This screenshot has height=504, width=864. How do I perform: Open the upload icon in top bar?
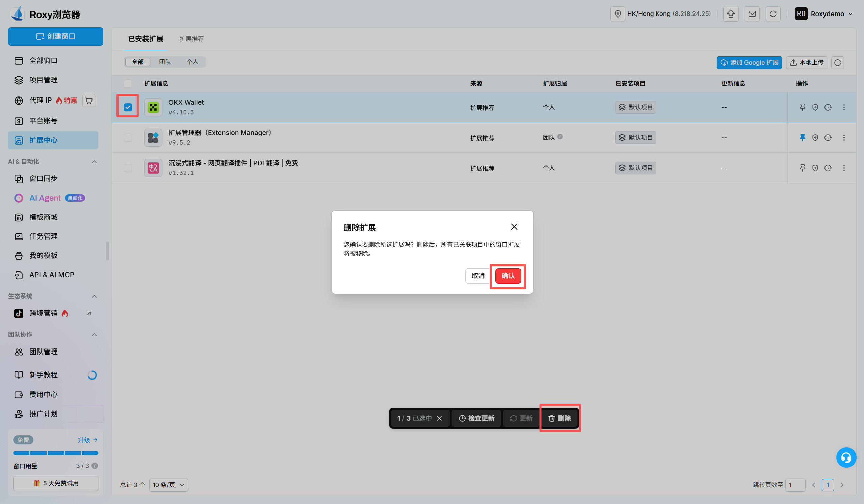[x=731, y=14]
